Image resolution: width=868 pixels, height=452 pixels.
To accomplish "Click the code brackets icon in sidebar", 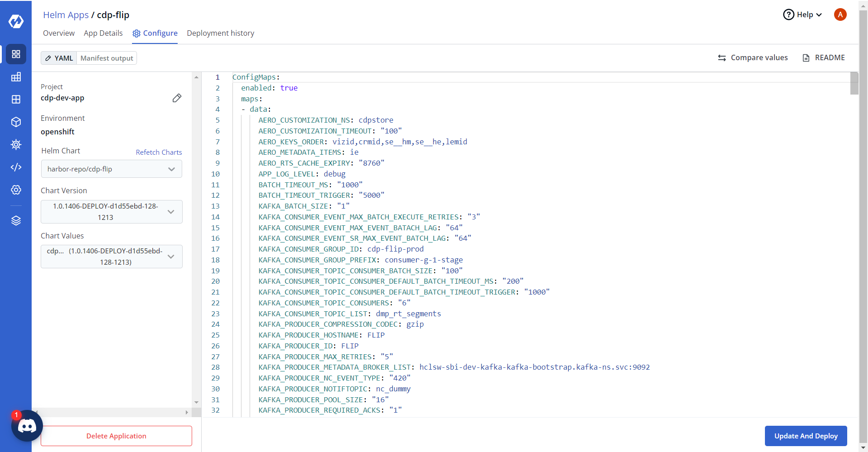I will [16, 167].
